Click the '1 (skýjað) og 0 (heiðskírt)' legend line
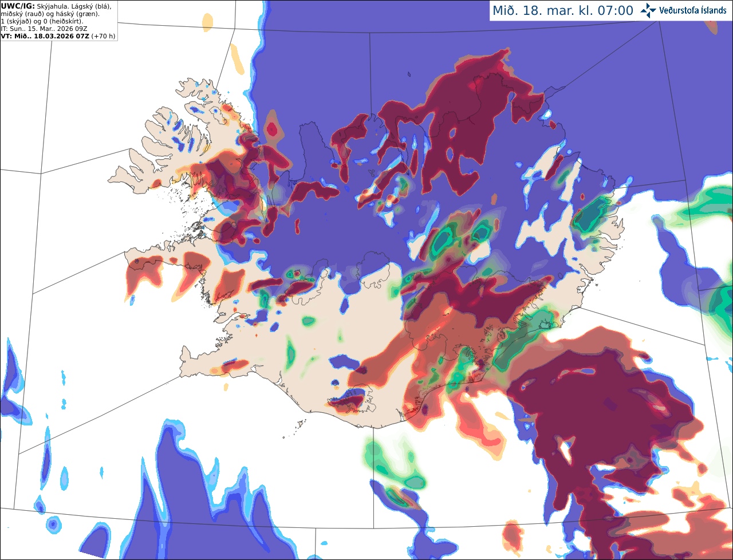 point(42,21)
